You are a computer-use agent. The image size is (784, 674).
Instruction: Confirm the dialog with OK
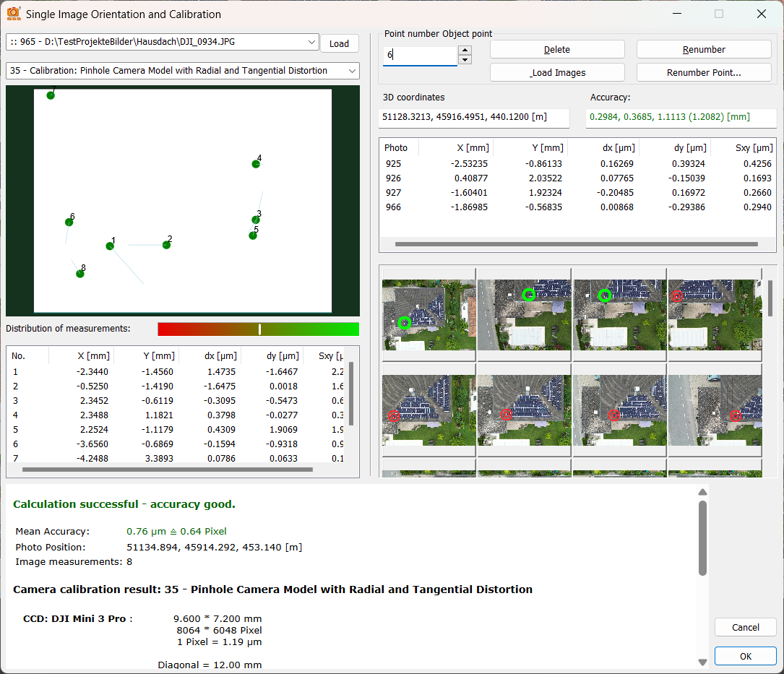[x=745, y=656]
